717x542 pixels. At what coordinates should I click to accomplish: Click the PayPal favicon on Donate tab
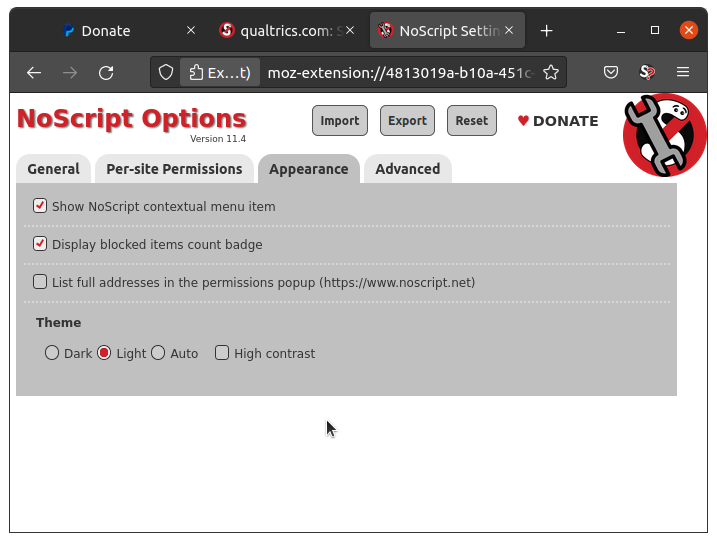[x=69, y=31]
